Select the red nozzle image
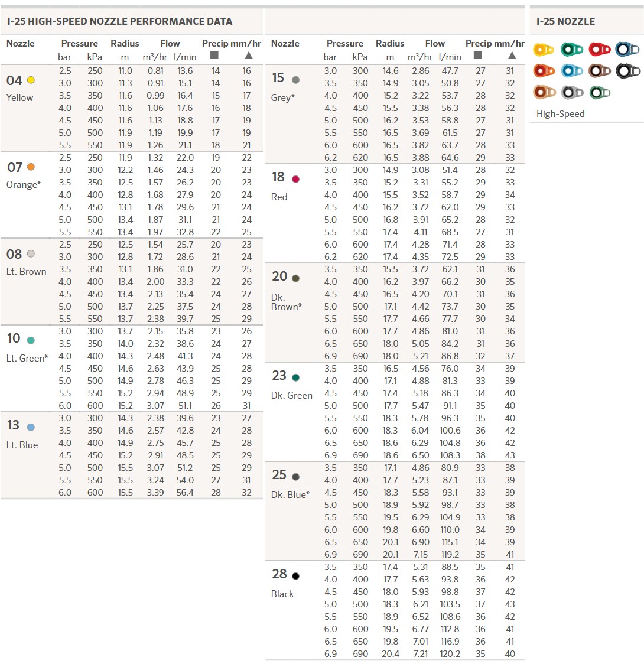This screenshot has width=644, height=664. [x=599, y=50]
